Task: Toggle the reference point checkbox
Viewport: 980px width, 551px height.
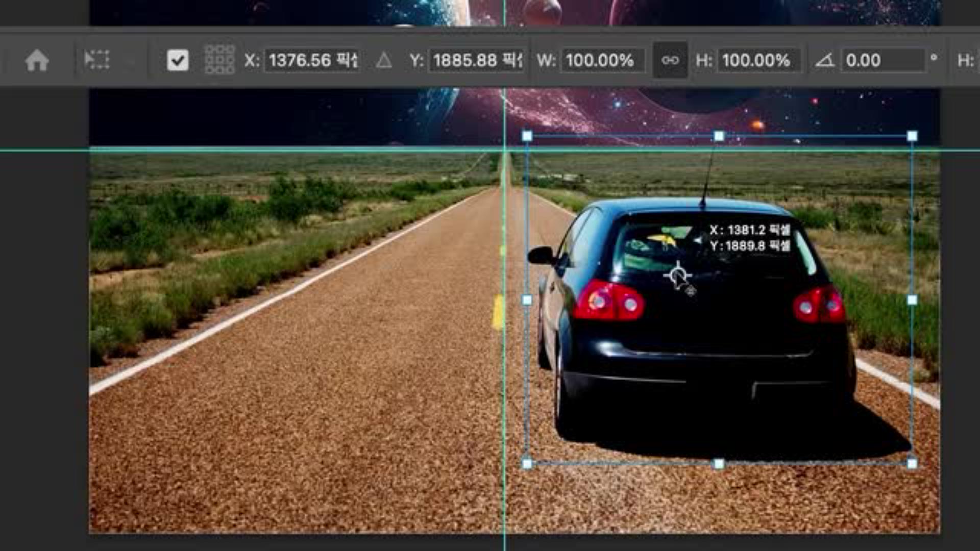Action: pyautogui.click(x=178, y=60)
